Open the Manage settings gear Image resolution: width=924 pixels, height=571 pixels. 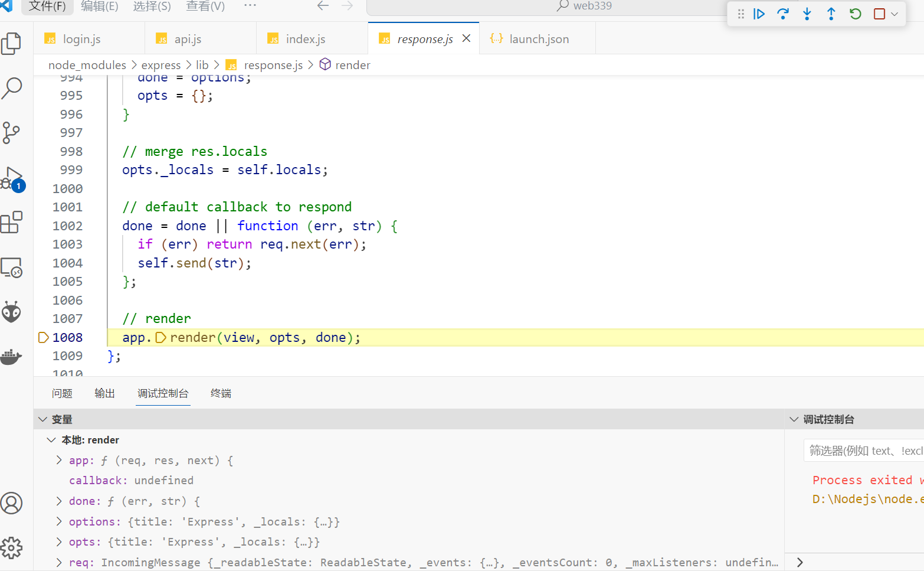click(x=11, y=548)
